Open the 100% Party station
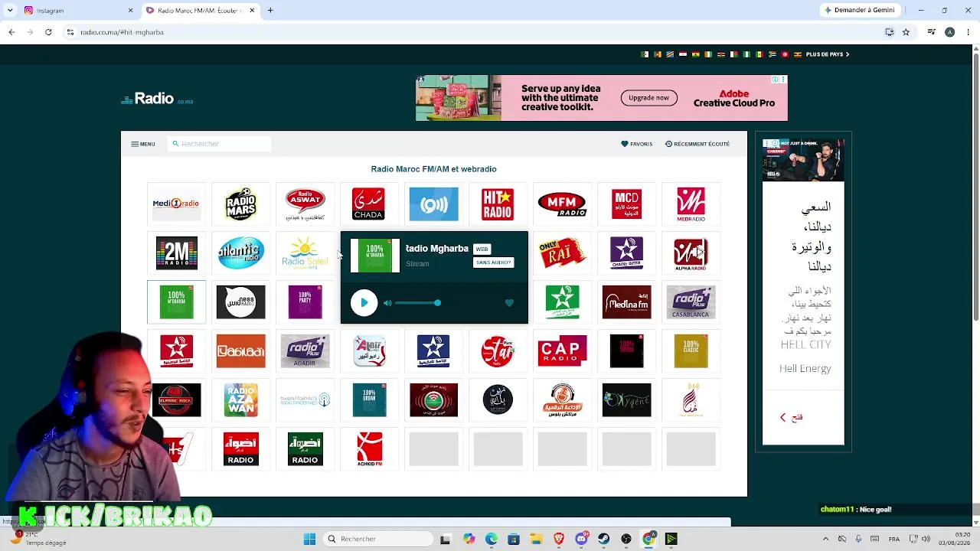The image size is (980, 551). tap(305, 302)
